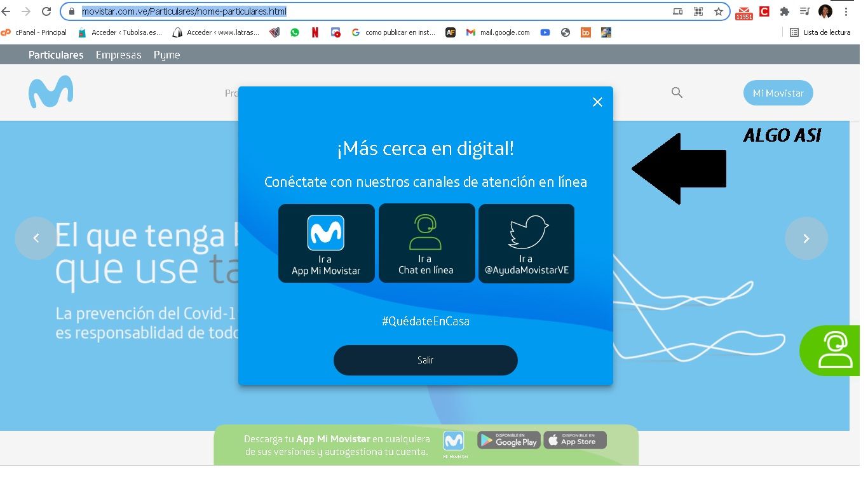Select the Pyme tab

pyautogui.click(x=167, y=55)
